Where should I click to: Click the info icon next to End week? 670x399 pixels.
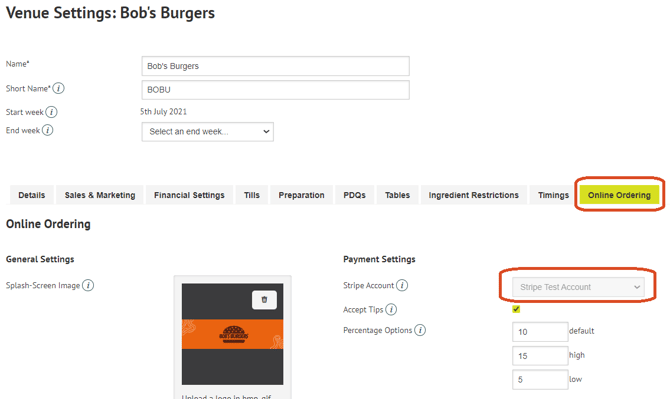coord(47,130)
